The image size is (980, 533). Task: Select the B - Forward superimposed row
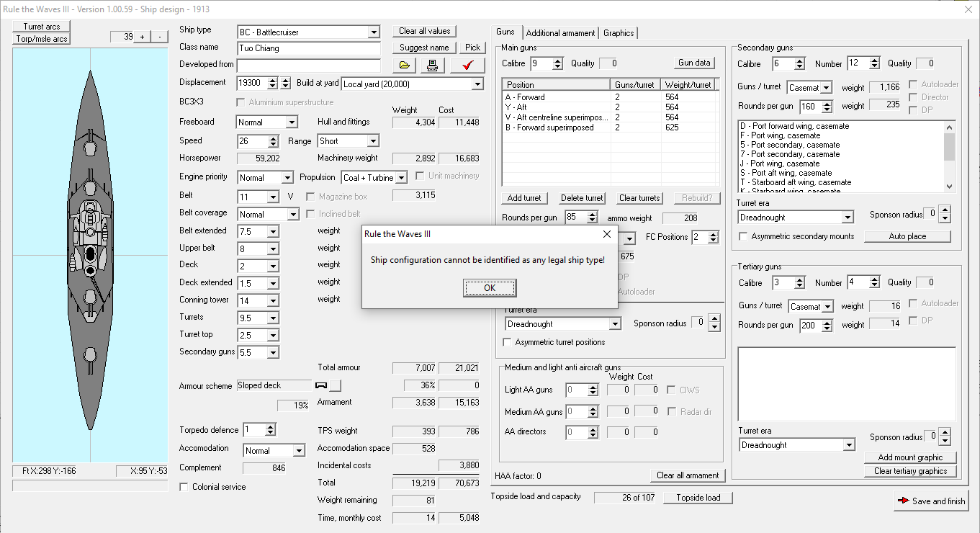(611, 127)
